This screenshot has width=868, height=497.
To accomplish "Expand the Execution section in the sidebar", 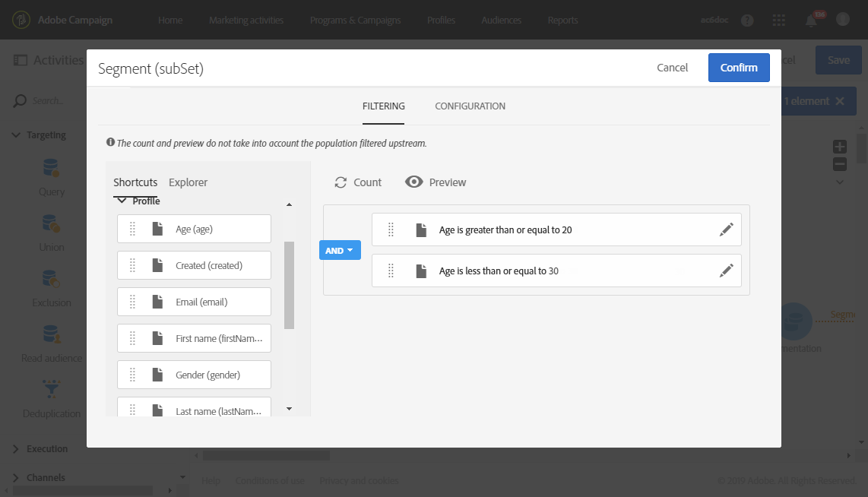I will (x=16, y=449).
